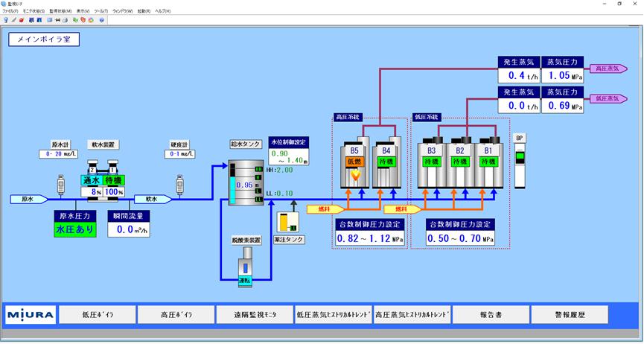The width and height of the screenshot is (644, 344).
Task: Click the 0.82～1.12 MPa pressure setting
Action: point(369,238)
